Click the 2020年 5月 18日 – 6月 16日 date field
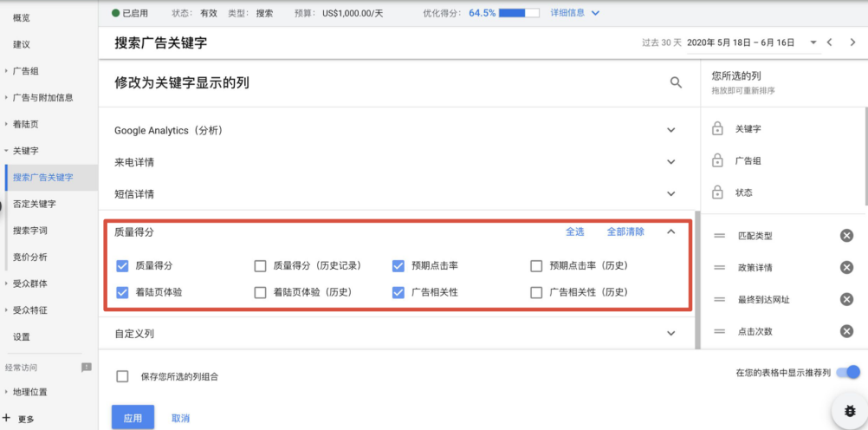 coord(741,42)
